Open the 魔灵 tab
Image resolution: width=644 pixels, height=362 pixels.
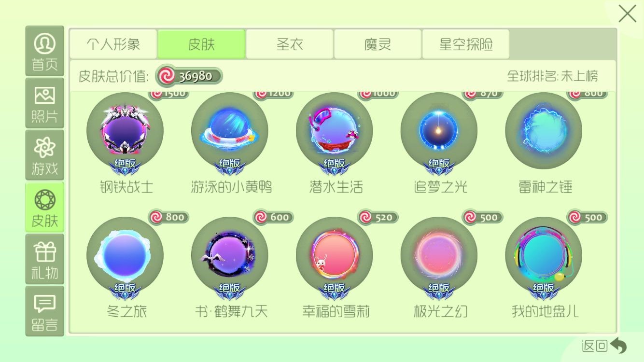378,44
